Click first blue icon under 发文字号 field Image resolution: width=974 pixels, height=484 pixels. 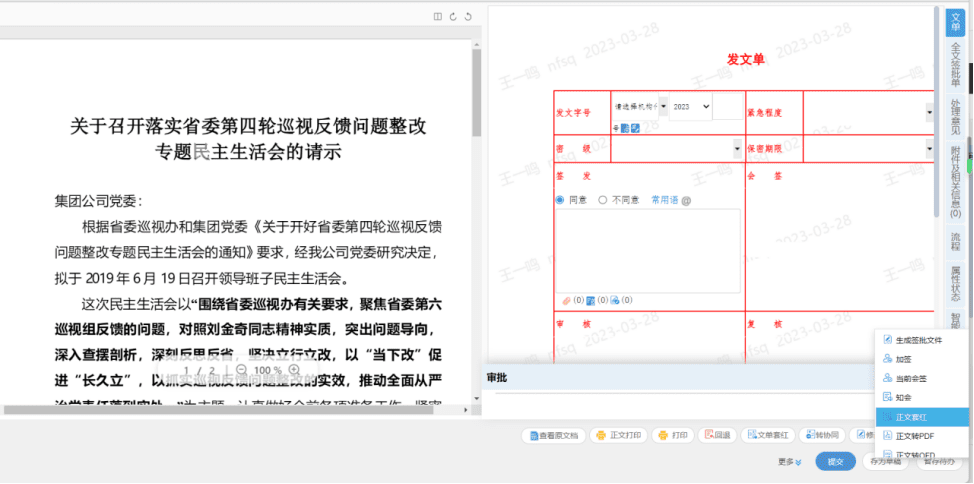coord(625,128)
